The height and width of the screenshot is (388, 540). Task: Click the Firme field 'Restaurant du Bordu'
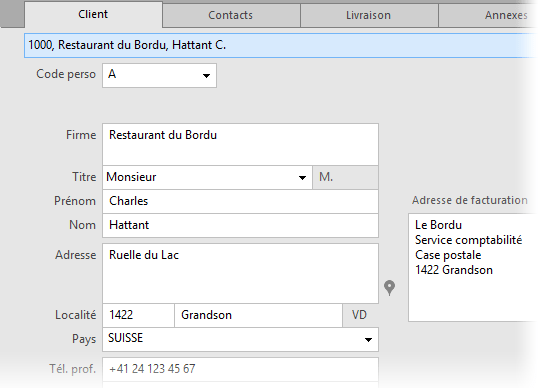pyautogui.click(x=240, y=144)
